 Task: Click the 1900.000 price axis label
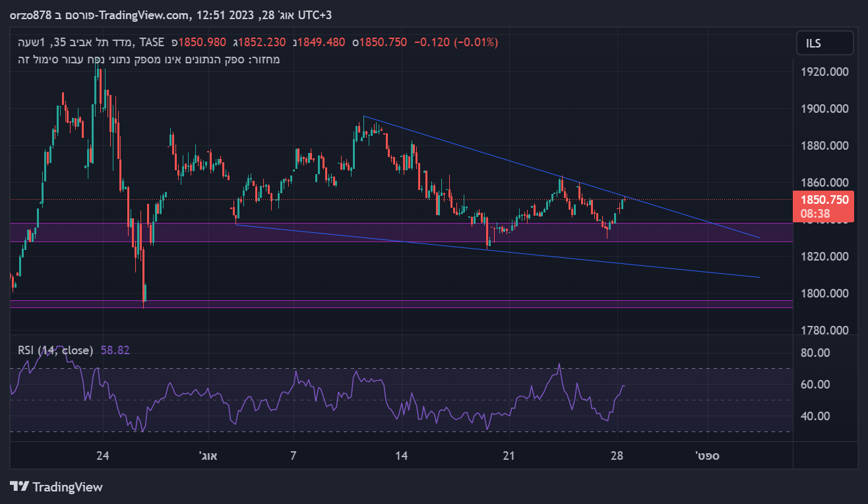824,109
